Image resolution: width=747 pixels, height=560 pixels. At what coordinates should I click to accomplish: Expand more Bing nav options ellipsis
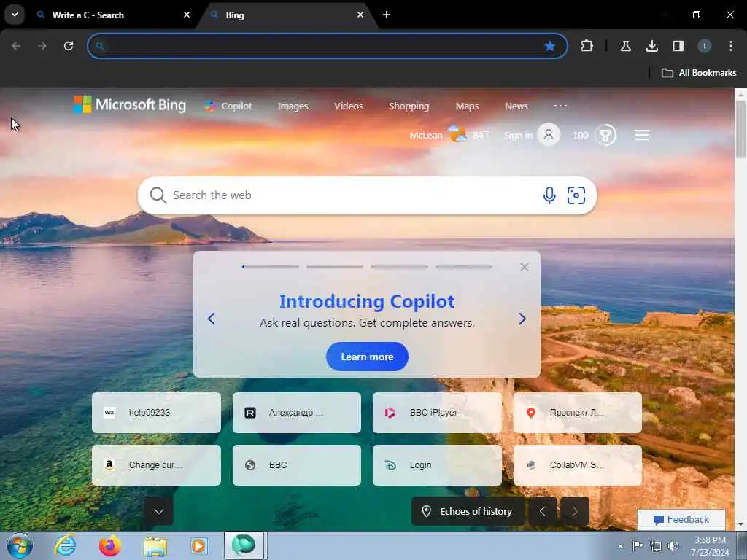(x=560, y=106)
